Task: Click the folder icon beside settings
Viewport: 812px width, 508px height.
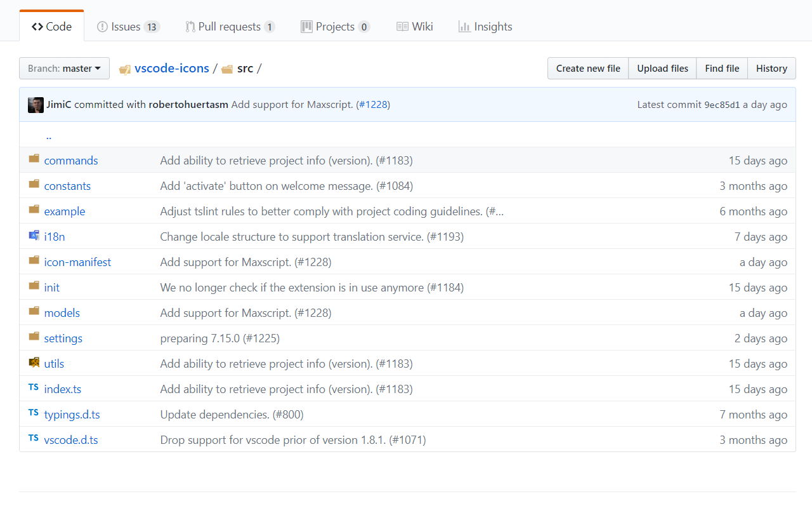Action: (34, 337)
